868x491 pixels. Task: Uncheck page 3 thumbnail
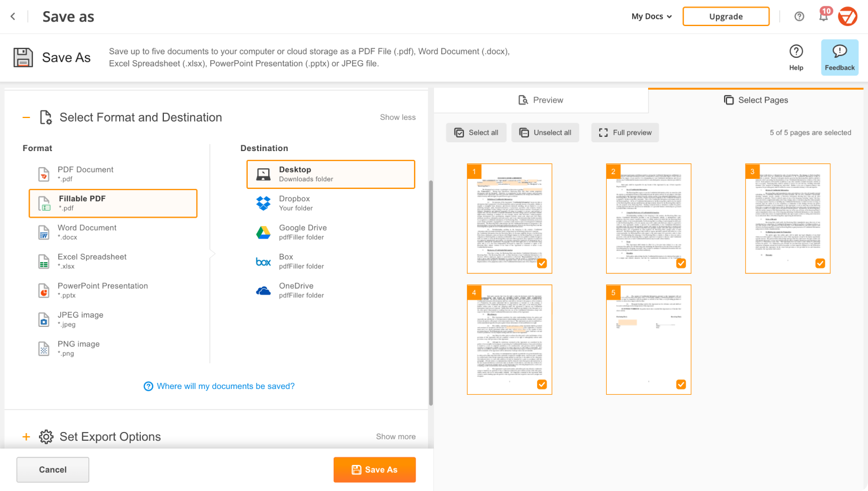click(820, 263)
